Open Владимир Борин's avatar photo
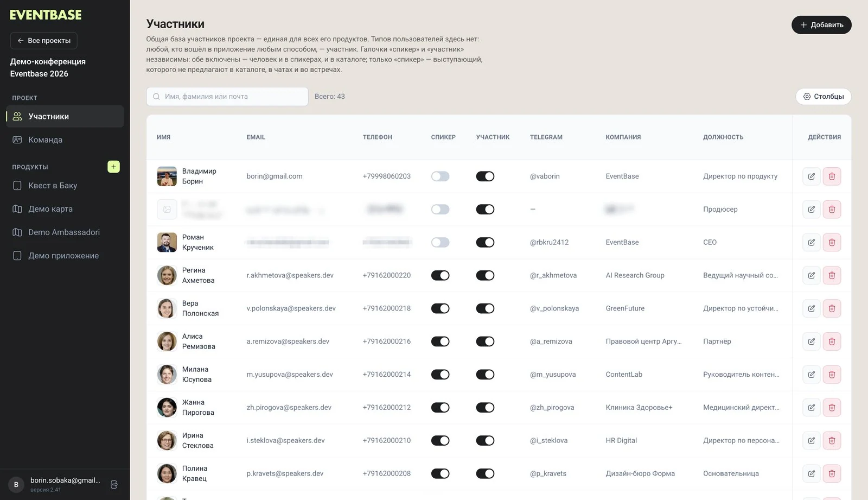This screenshot has height=500, width=868. point(167,176)
